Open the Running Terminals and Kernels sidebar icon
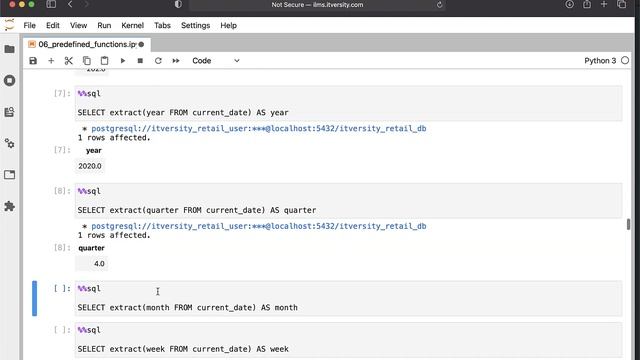This screenshot has width=640, height=360. pyautogui.click(x=9, y=80)
